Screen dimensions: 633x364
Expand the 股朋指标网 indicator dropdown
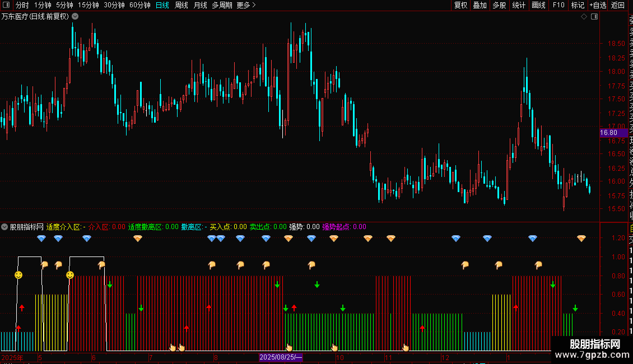coord(4,227)
